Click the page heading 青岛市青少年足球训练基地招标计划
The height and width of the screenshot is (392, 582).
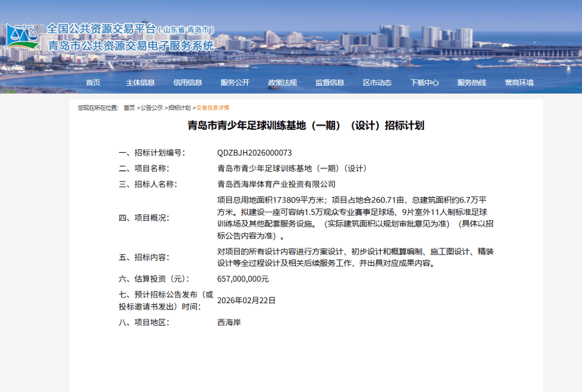click(x=306, y=125)
